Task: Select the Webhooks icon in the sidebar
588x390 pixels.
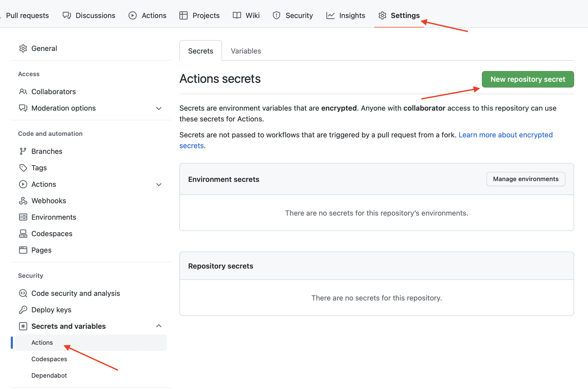Action: pyautogui.click(x=23, y=201)
